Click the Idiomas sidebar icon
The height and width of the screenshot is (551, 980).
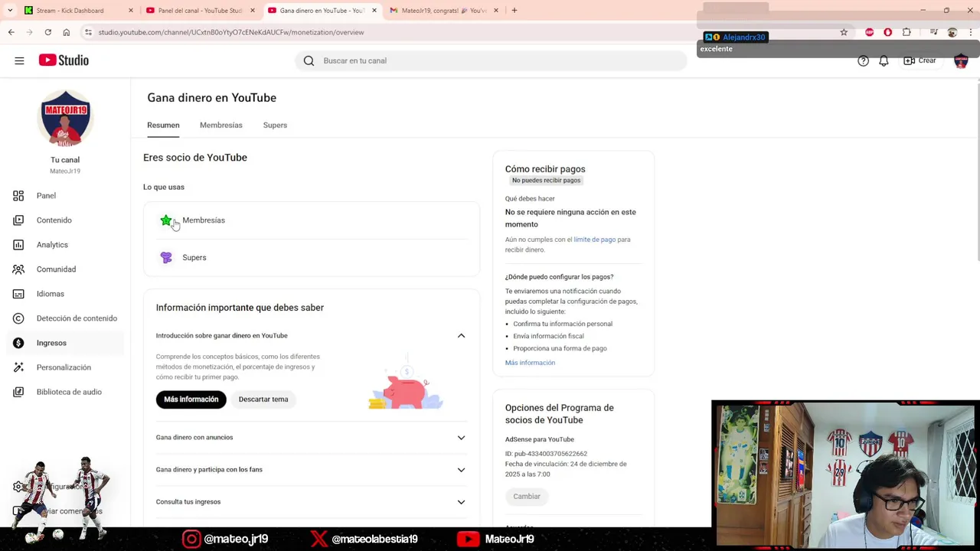point(18,294)
